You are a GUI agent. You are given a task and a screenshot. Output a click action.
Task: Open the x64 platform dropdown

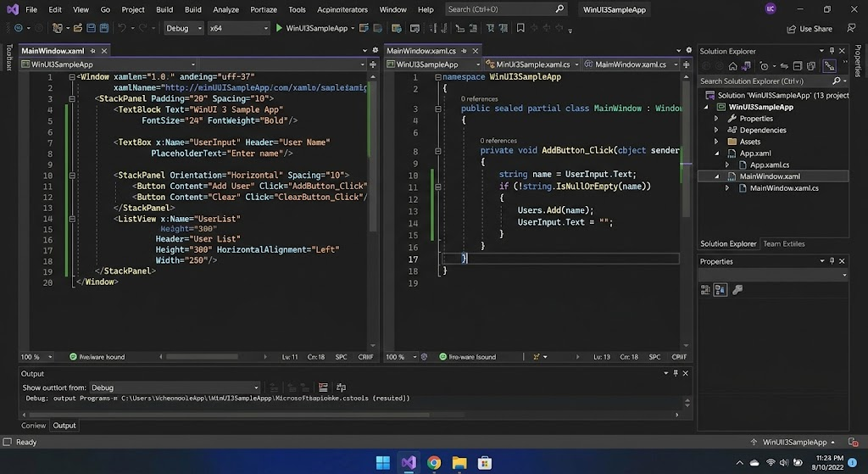(x=238, y=28)
